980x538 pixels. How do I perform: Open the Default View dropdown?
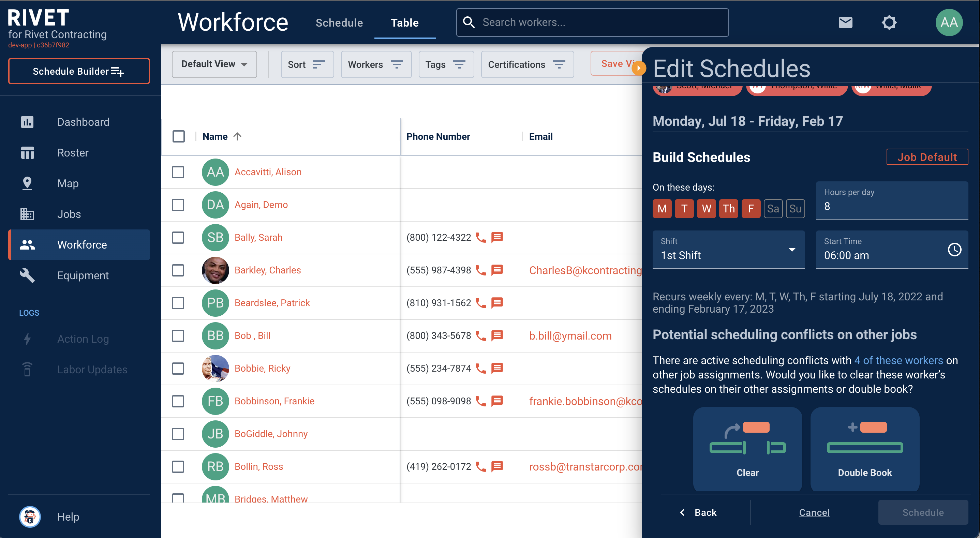[x=214, y=64]
